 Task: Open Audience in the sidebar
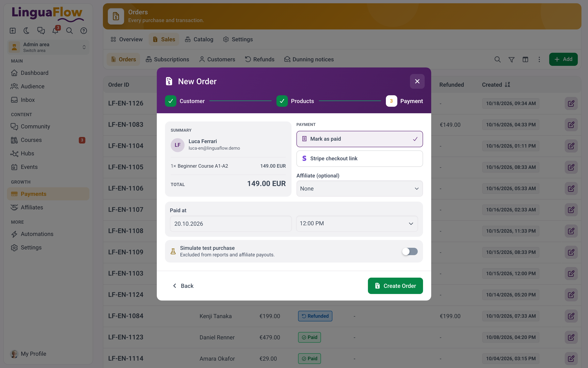(48, 86)
